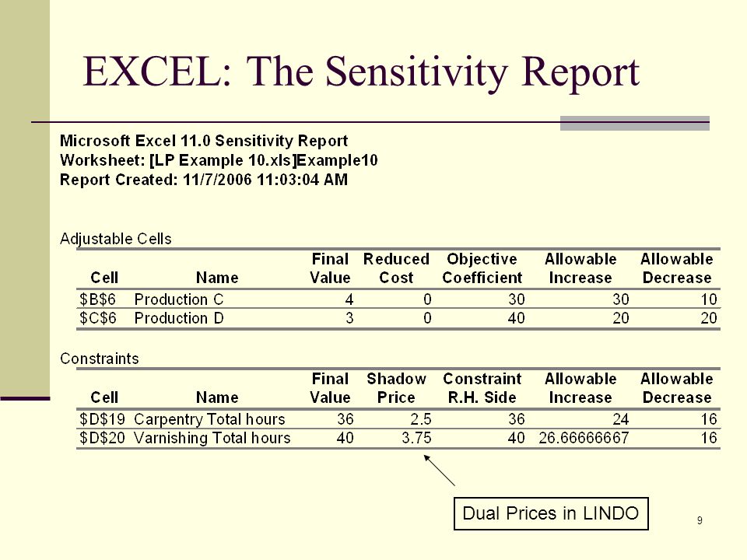Image resolution: width=747 pixels, height=560 pixels.
Task: Select cell reference $B$6
Action: [98, 299]
